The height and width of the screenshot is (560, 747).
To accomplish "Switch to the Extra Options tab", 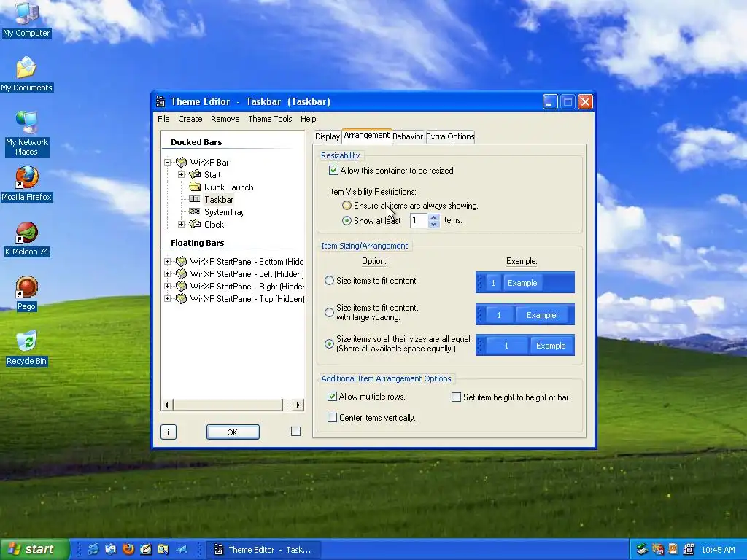I will click(450, 136).
